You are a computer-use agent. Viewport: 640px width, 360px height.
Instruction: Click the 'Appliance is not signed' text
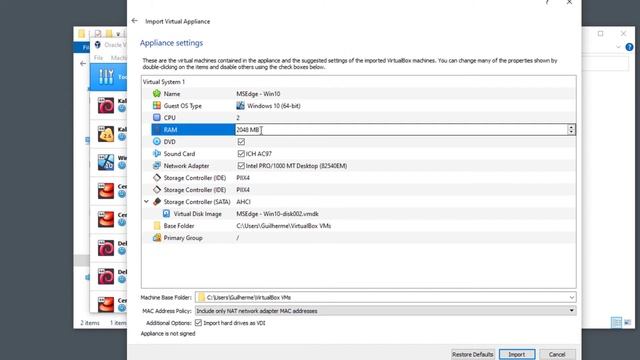[x=168, y=333]
